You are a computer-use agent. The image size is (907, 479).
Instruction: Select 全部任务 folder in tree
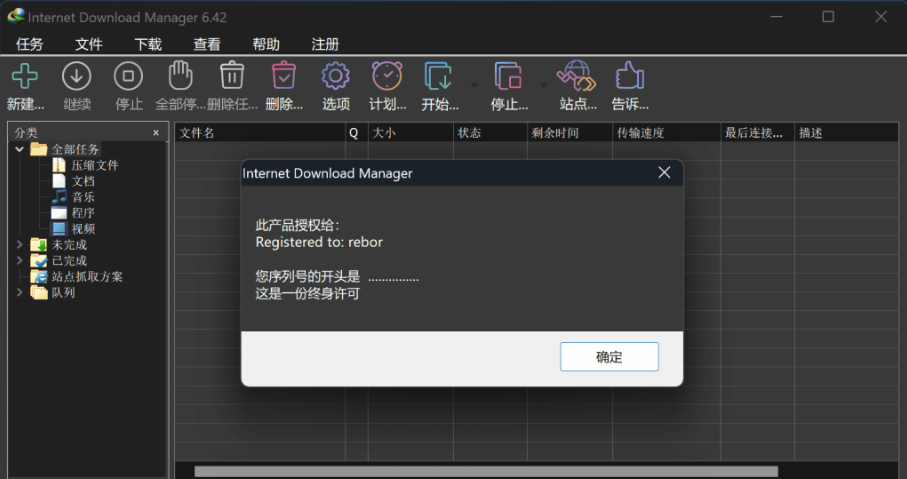click(75, 149)
